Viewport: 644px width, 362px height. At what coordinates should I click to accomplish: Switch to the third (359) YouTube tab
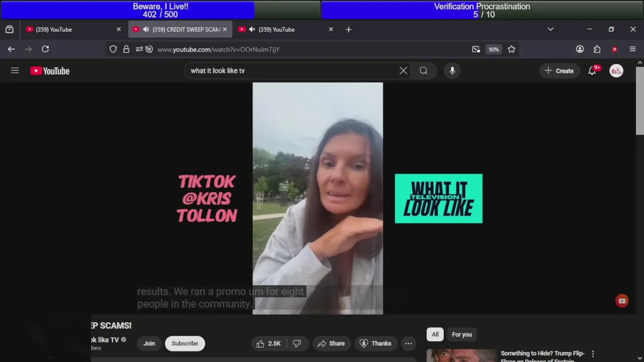click(286, 30)
